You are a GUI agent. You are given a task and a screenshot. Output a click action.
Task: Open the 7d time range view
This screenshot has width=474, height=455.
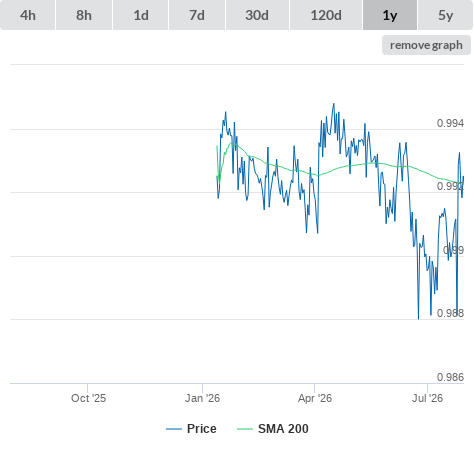(197, 15)
